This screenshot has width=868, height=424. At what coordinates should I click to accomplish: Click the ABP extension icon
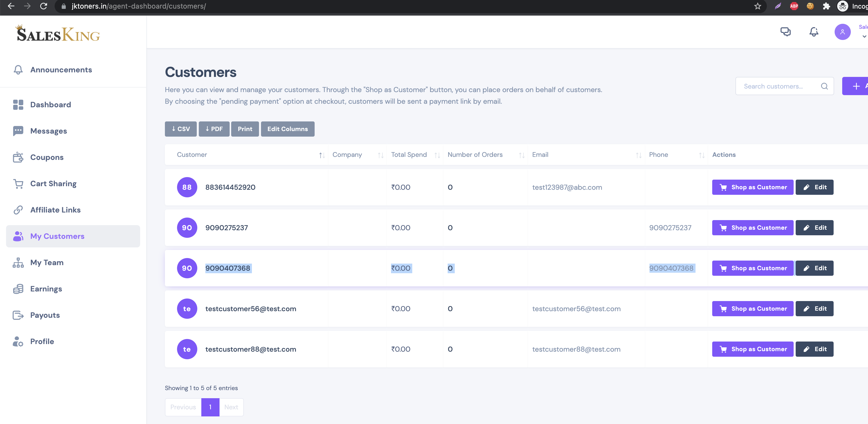click(x=794, y=6)
